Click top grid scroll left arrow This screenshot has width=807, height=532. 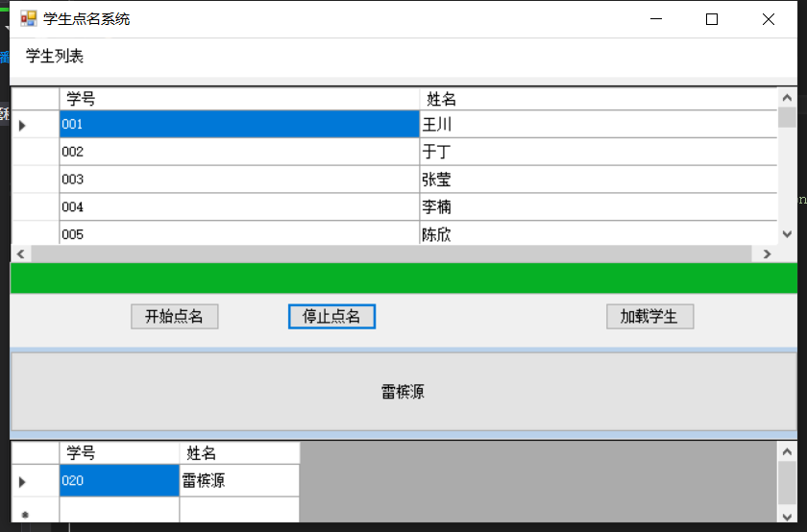20,254
